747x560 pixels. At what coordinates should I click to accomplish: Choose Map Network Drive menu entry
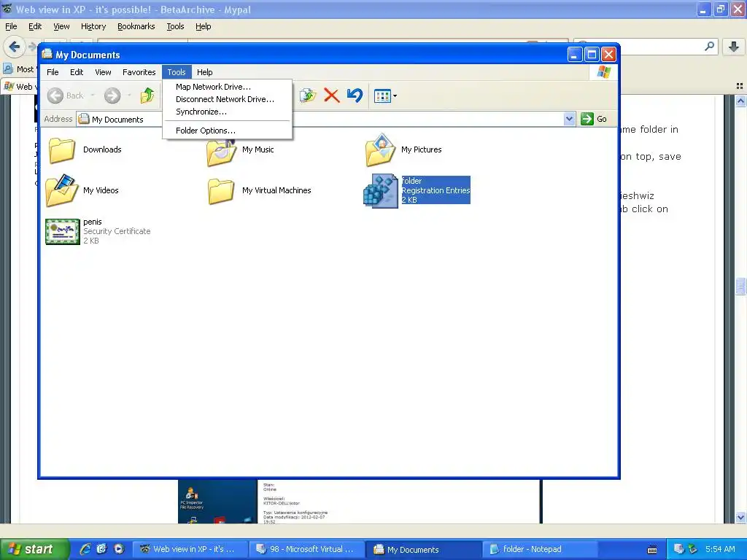pos(213,87)
